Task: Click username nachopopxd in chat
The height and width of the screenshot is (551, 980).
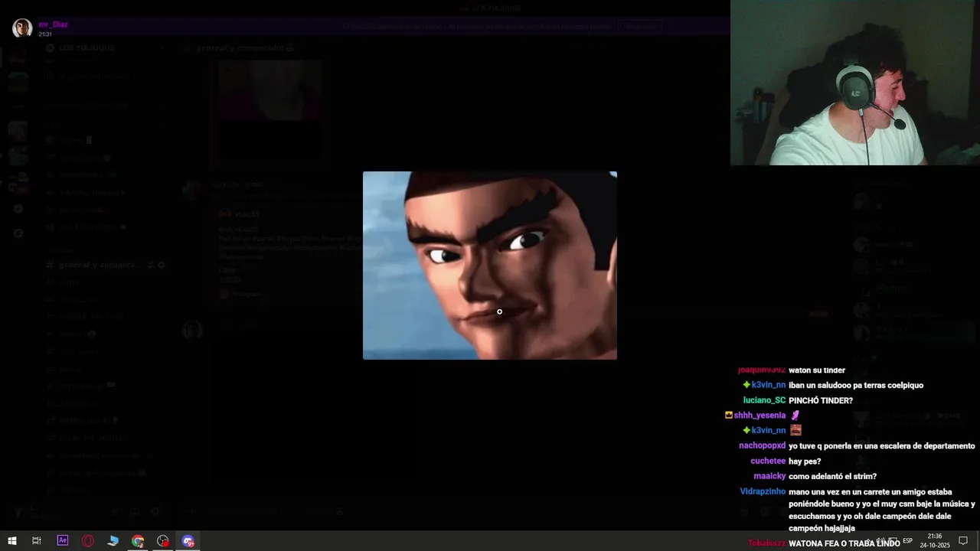Action: [x=763, y=446]
